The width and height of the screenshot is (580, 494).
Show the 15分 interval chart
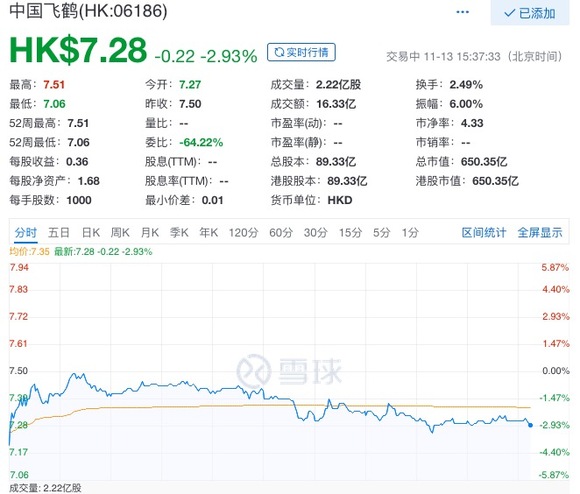pos(350,233)
